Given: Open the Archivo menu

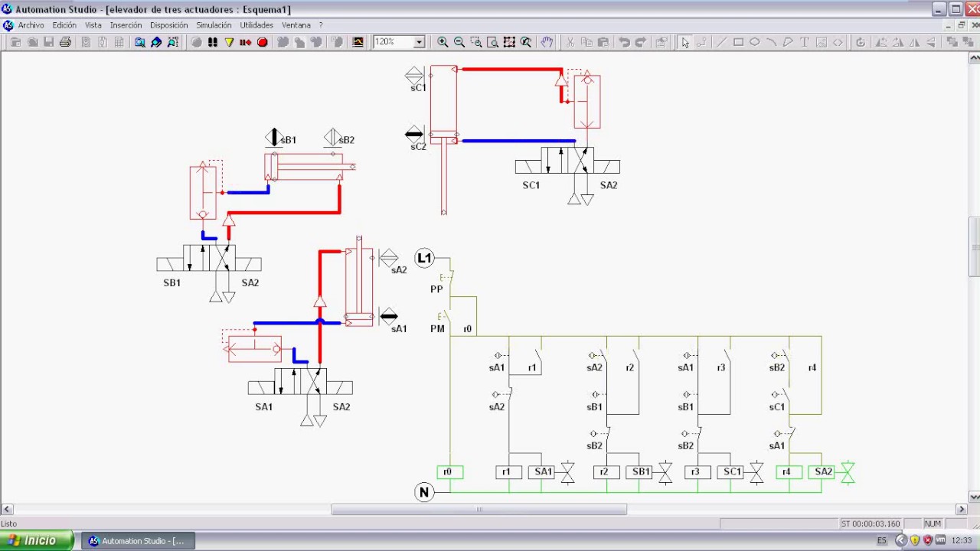Looking at the screenshot, I should tap(31, 25).
